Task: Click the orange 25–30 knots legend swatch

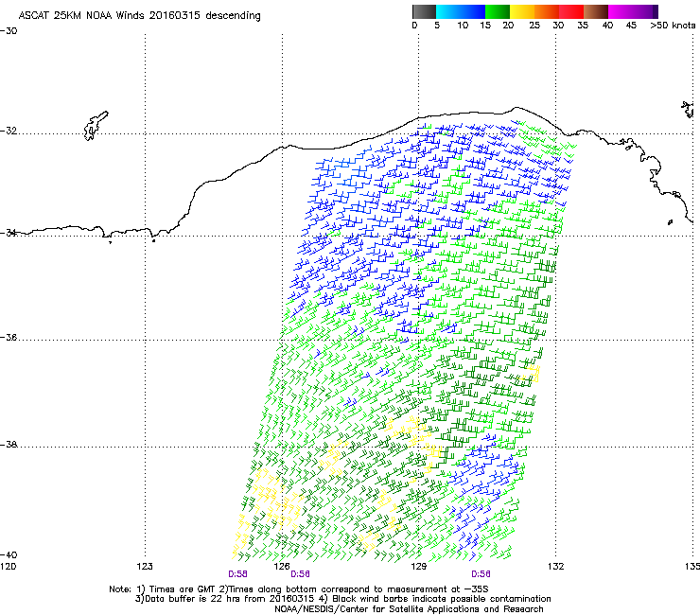Action: pyautogui.click(x=547, y=11)
